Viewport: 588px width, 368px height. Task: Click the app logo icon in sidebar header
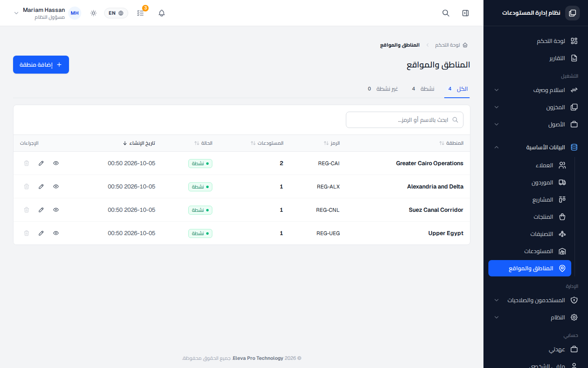coord(572,13)
